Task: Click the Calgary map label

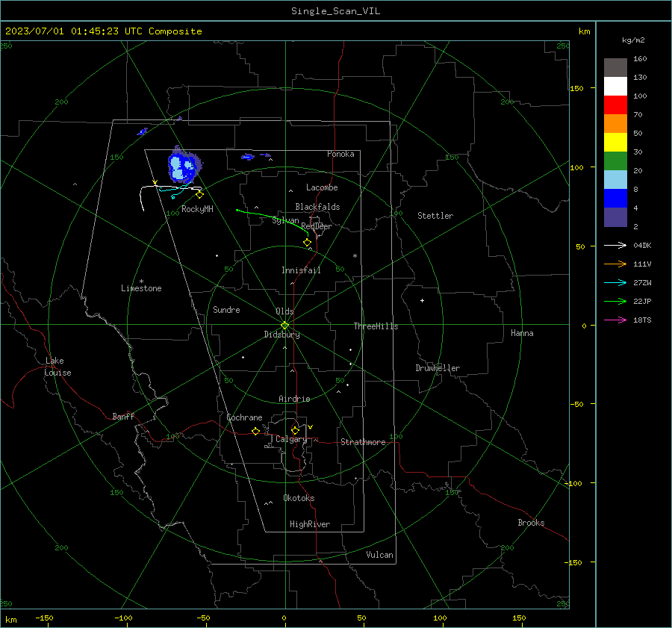Action: (291, 439)
